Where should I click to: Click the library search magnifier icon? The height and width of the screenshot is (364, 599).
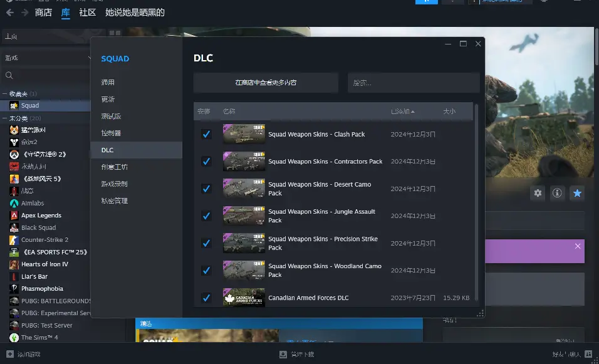coord(9,75)
